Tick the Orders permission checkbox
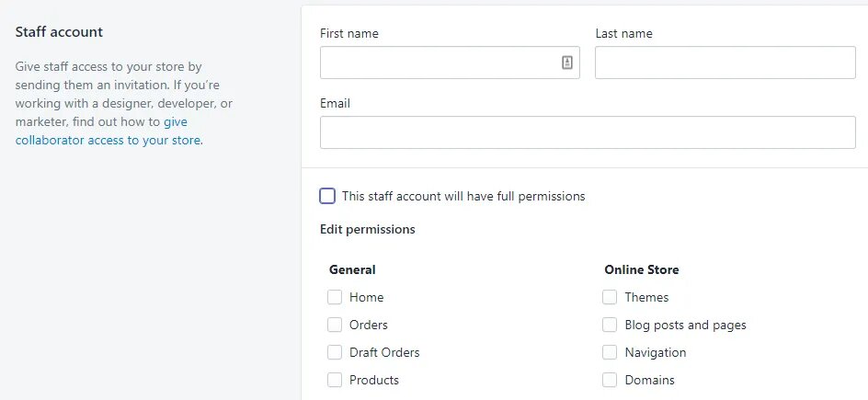868x400 pixels. pyautogui.click(x=335, y=325)
